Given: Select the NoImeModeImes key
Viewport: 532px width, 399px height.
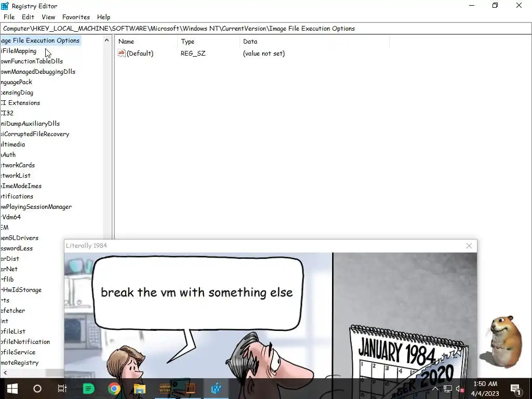Looking at the screenshot, I should (x=21, y=186).
